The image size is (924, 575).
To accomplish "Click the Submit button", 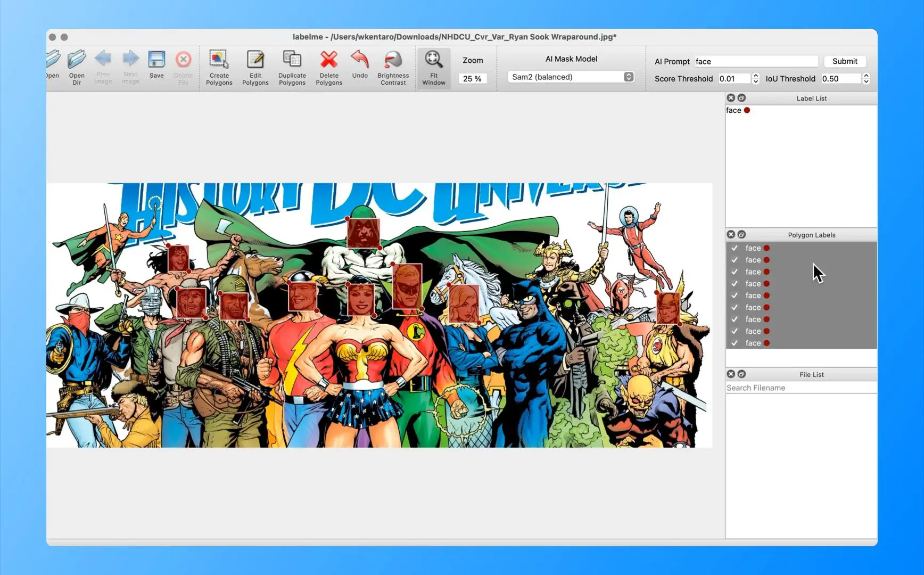I will (x=844, y=61).
